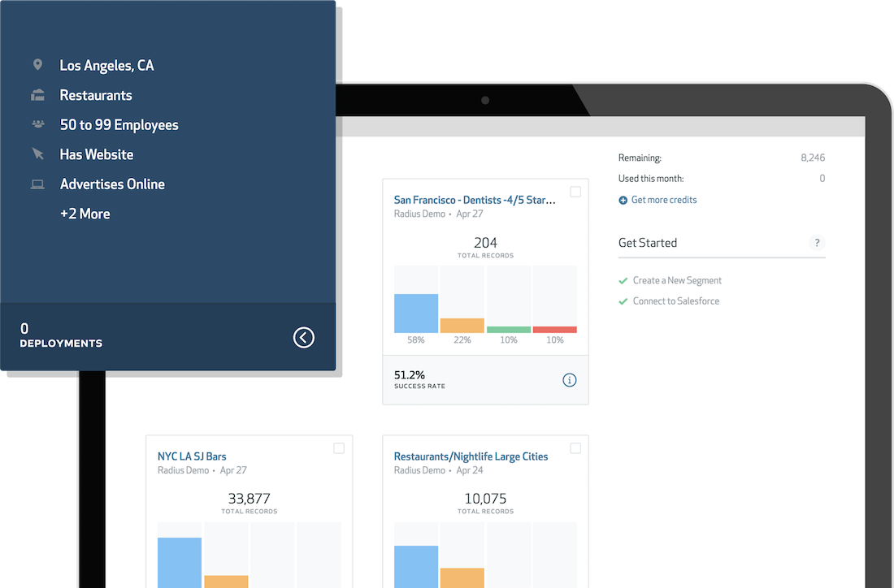The image size is (894, 588).
Task: Click the laptop icon beside Advertises Online
Action: (37, 184)
